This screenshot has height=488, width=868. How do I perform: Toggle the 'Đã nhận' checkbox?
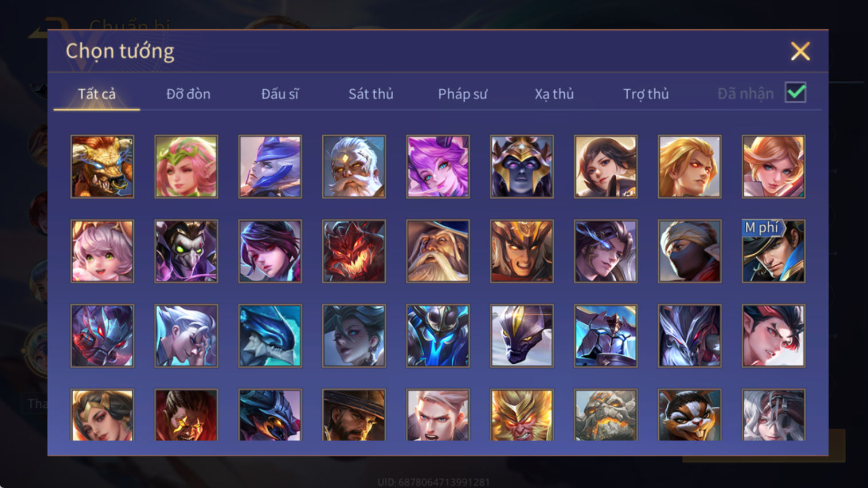tap(796, 93)
